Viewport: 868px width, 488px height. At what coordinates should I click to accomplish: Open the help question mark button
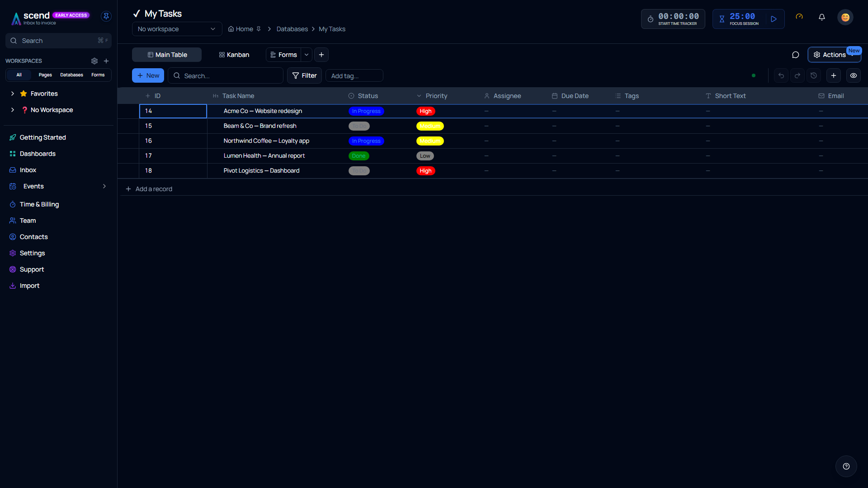tap(846, 466)
